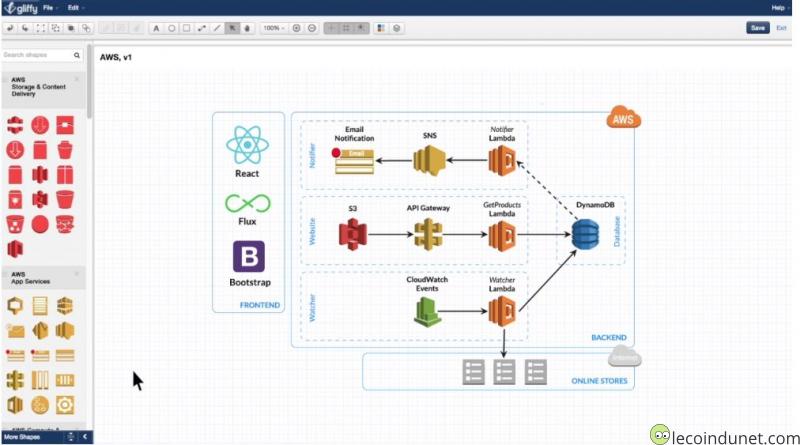This screenshot has height=445, width=800.
Task: Select the straight Line tool
Action: [217, 28]
